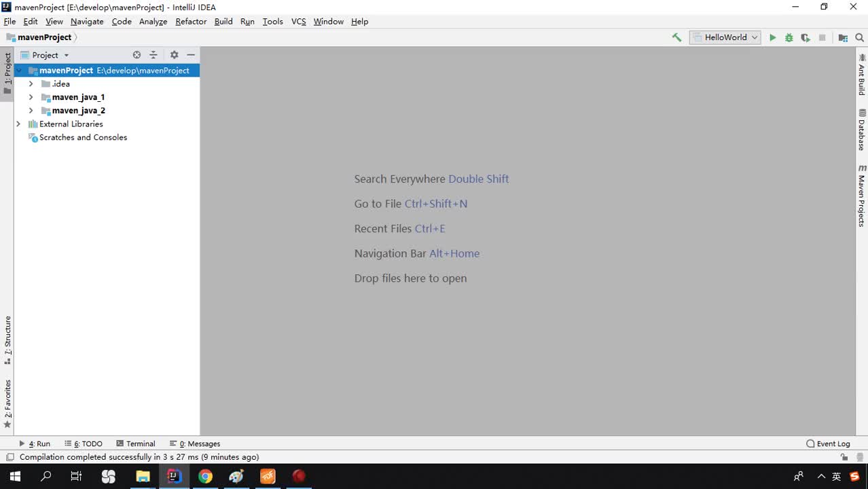Image resolution: width=868 pixels, height=489 pixels.
Task: Open the Navigate menu
Action: pos(87,22)
